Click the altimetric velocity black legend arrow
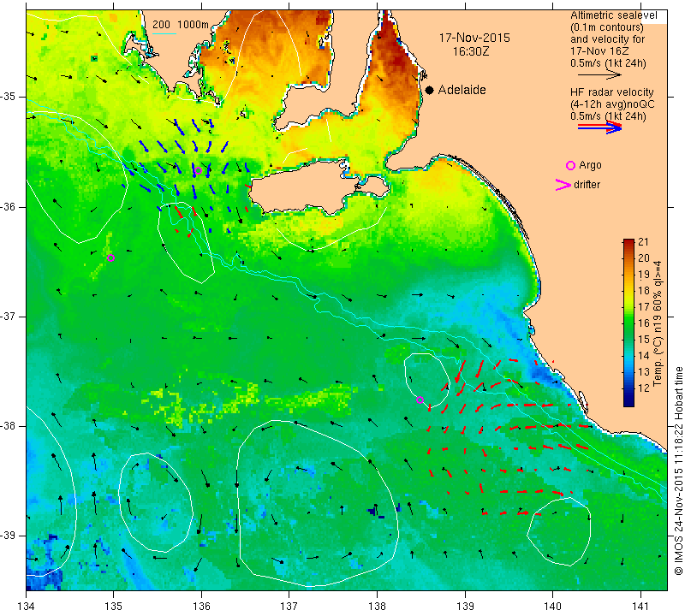 (x=599, y=75)
